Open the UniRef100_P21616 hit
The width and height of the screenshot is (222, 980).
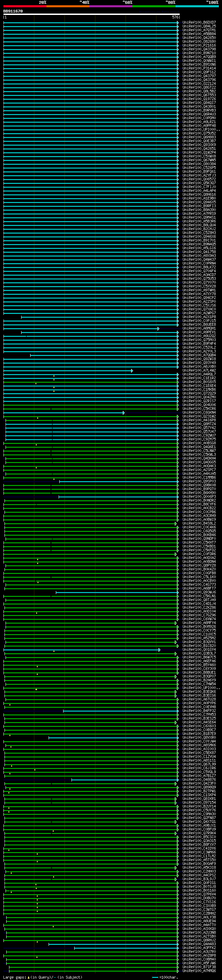point(199,46)
